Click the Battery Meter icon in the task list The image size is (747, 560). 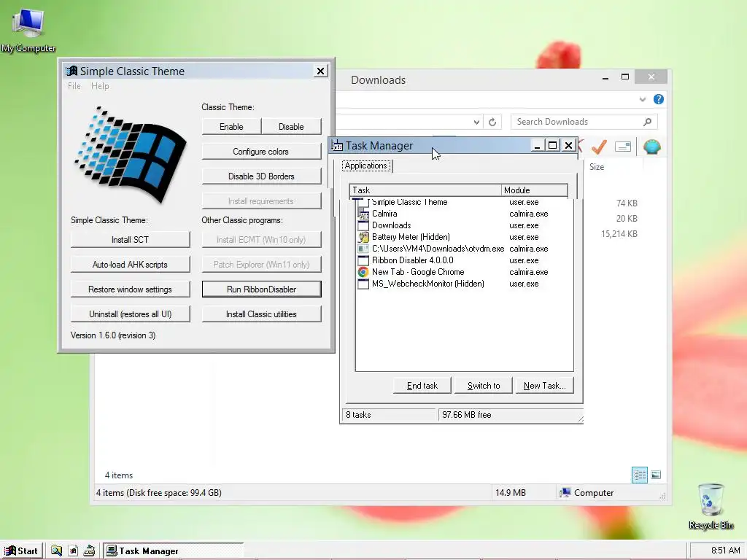363,237
